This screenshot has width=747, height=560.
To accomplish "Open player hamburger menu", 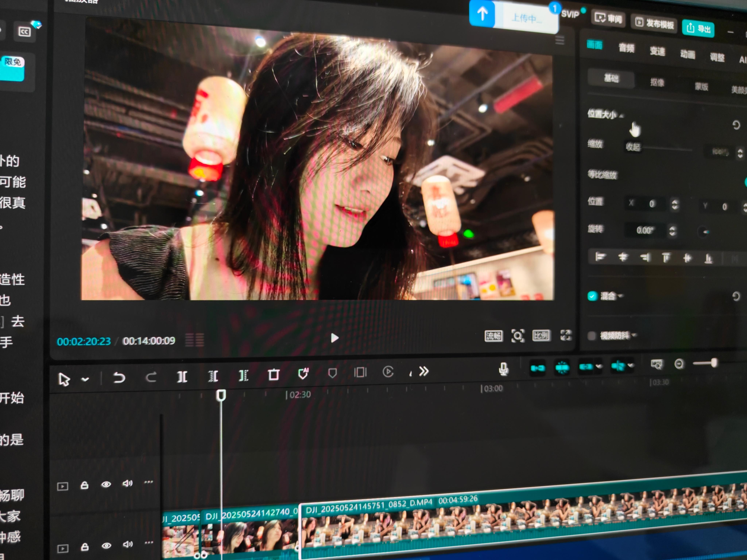I will coord(560,40).
